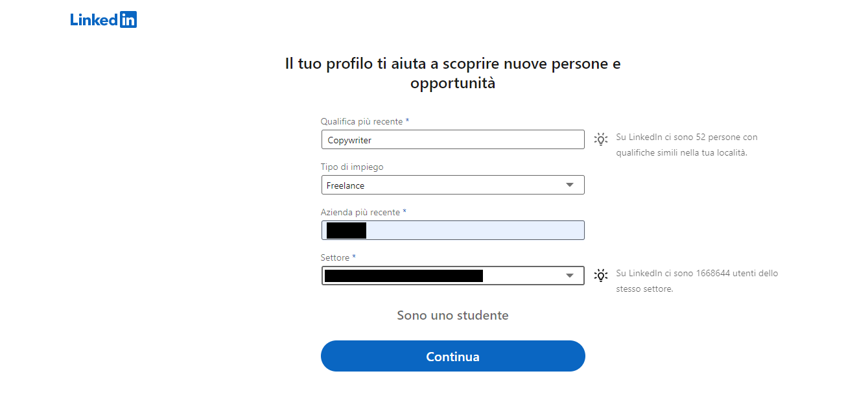This screenshot has height=402, width=868.
Task: Select the Sono uno studente option
Action: [452, 315]
